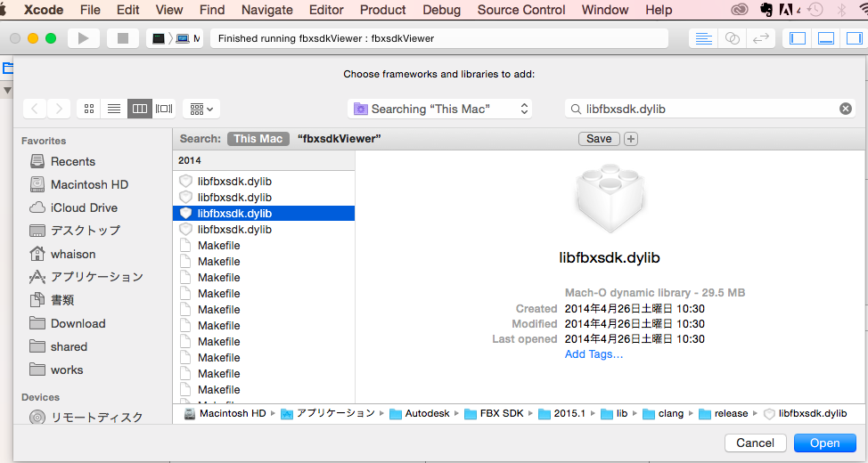This screenshot has width=868, height=463.
Task: Click the Run (play) button in Xcode toolbar
Action: [x=84, y=38]
